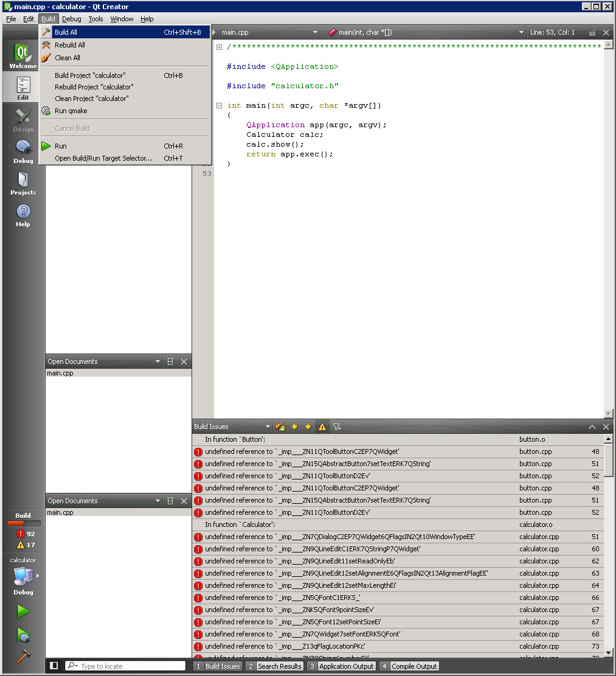Open Help mode in the sidebar

tap(23, 214)
